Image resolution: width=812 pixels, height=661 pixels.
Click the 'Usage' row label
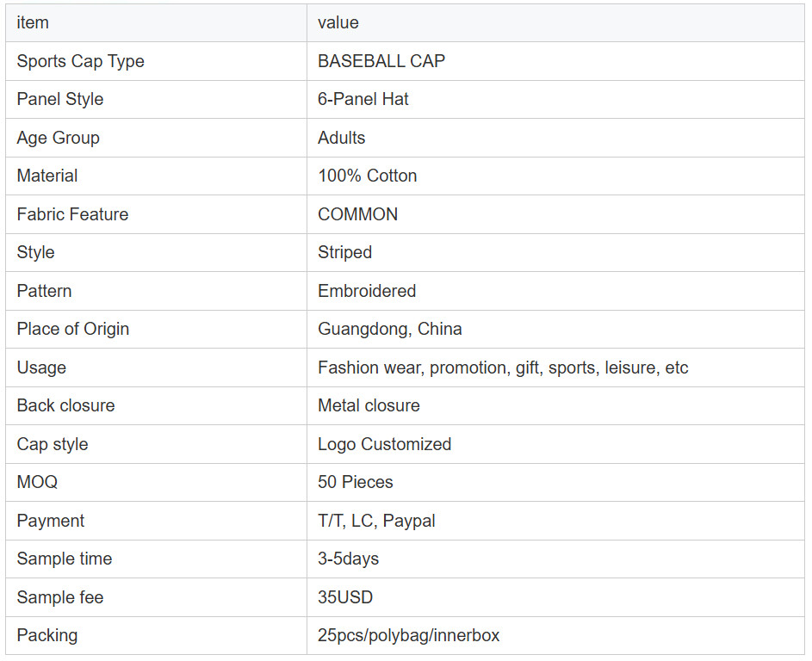(x=41, y=368)
